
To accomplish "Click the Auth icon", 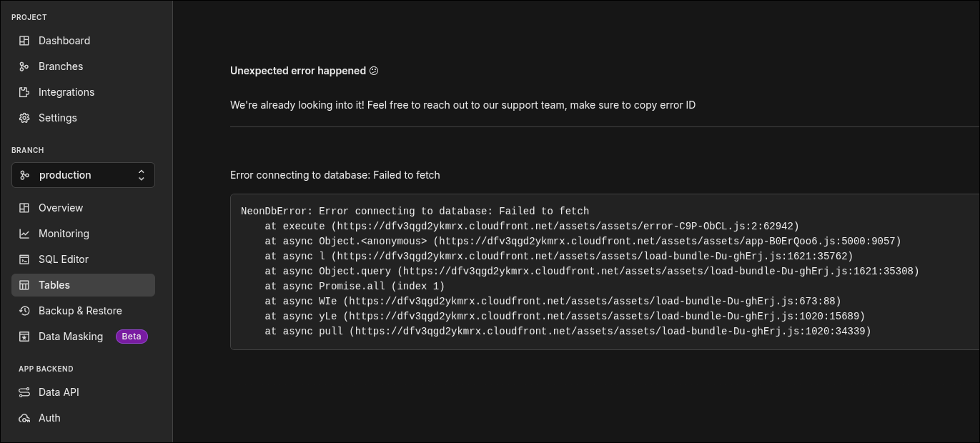I will pos(24,418).
